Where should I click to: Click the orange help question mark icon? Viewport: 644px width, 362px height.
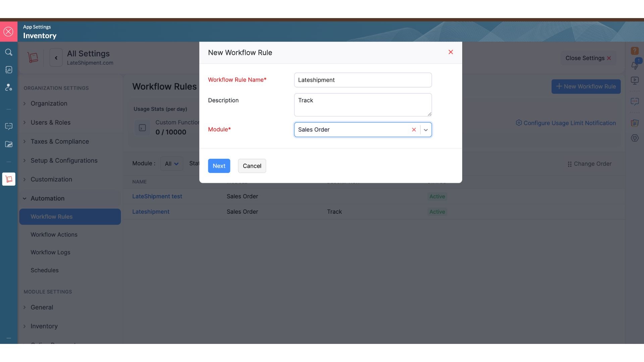[634, 51]
